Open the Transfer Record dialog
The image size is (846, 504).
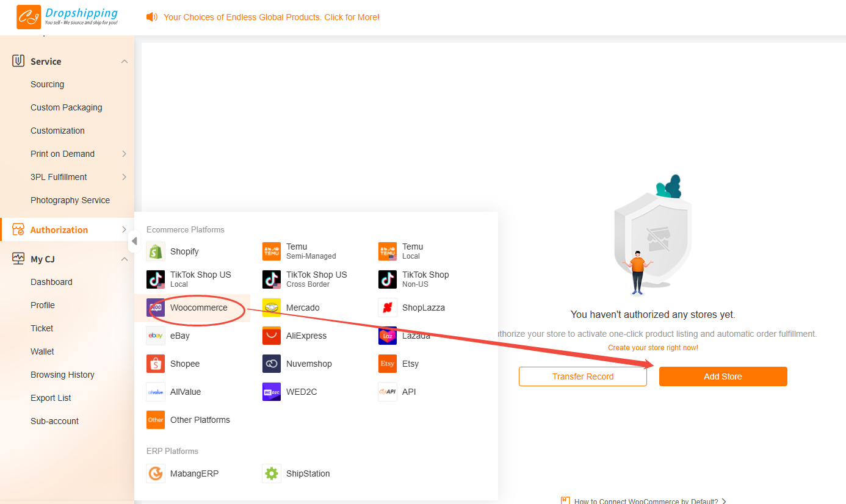point(582,376)
